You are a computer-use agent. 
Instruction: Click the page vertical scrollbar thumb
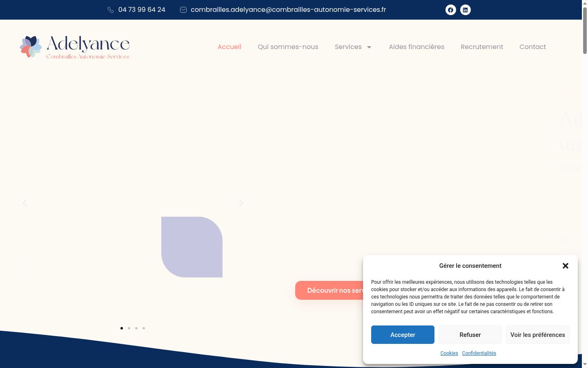[x=585, y=31]
